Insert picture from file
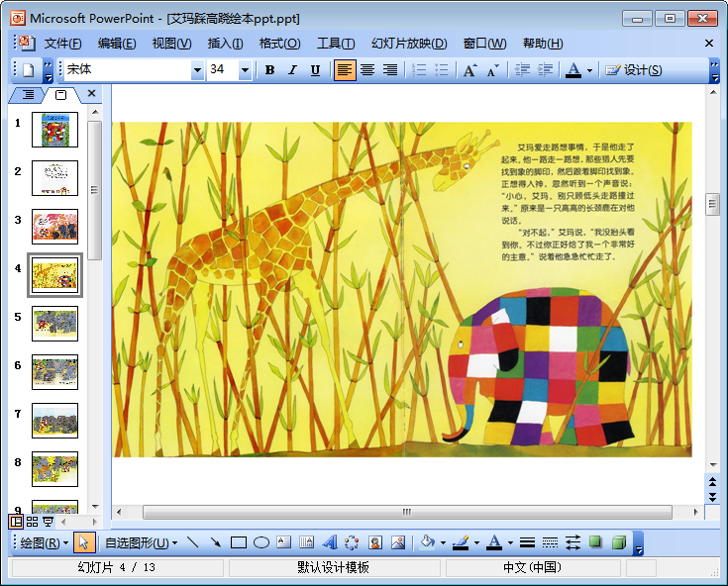728x586 pixels. 398,542
